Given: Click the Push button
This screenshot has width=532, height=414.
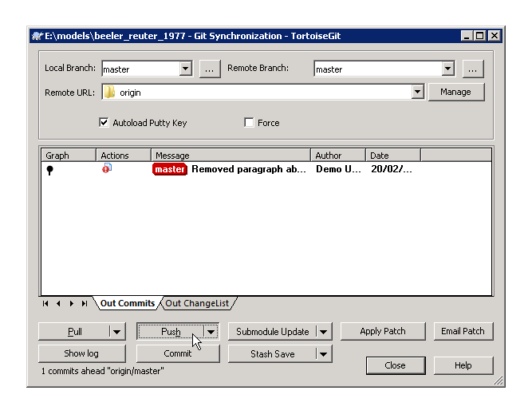Looking at the screenshot, I should click(x=171, y=332).
